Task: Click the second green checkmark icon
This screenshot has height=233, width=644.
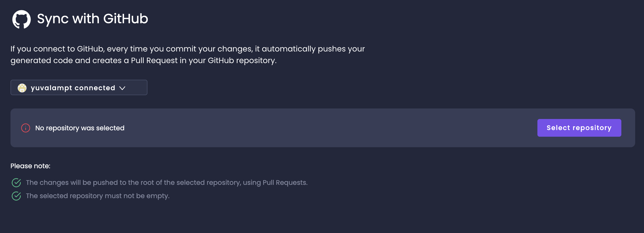Action: [x=16, y=196]
